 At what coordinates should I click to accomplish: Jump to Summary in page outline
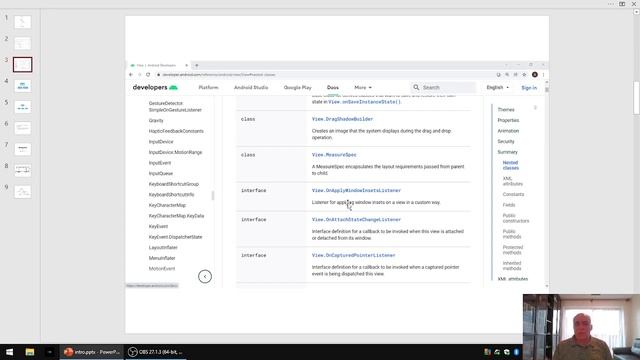[507, 152]
